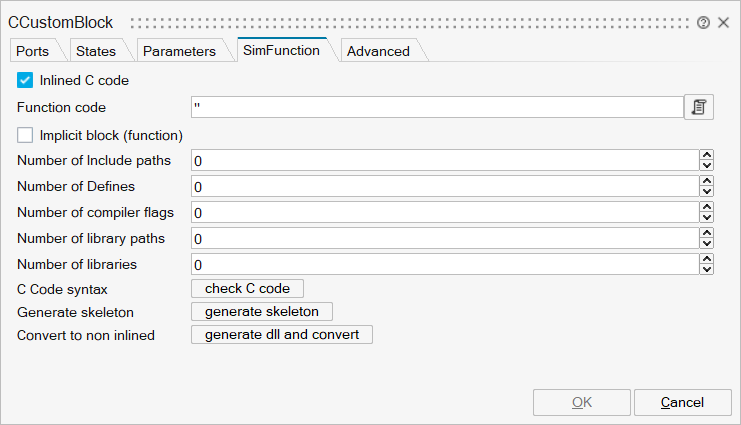Click the help question mark icon

coord(704,22)
